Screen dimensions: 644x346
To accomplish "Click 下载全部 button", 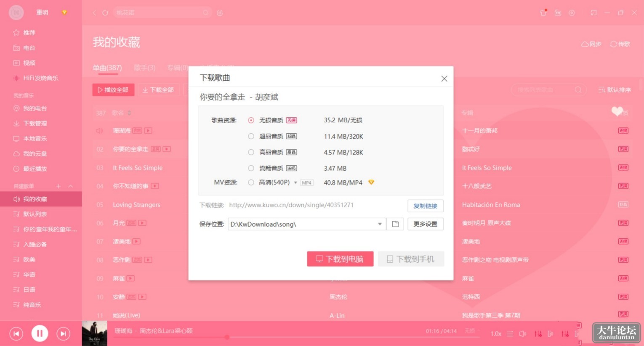I will point(158,90).
